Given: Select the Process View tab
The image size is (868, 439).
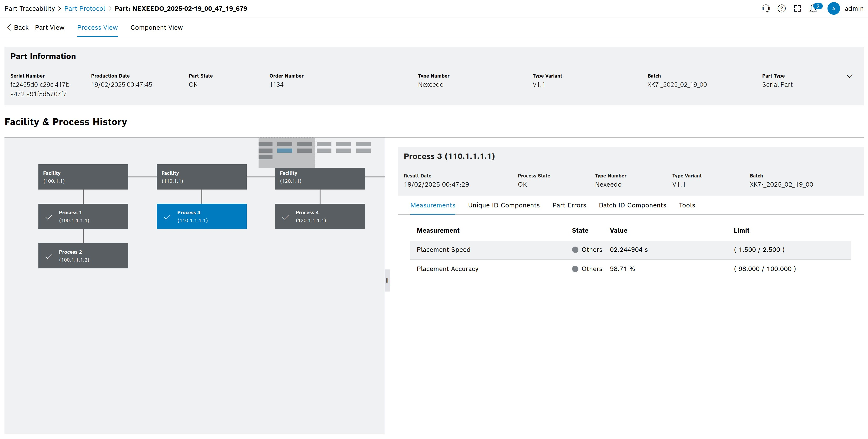Looking at the screenshot, I should point(97,28).
